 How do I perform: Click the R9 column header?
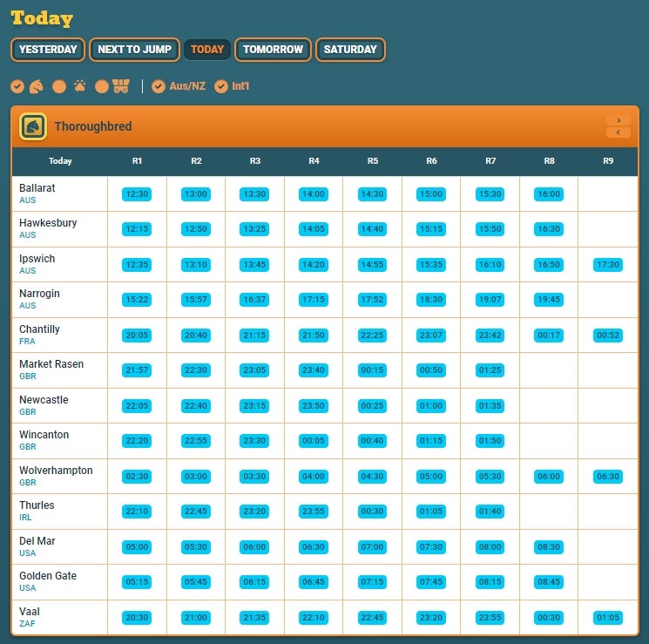608,161
